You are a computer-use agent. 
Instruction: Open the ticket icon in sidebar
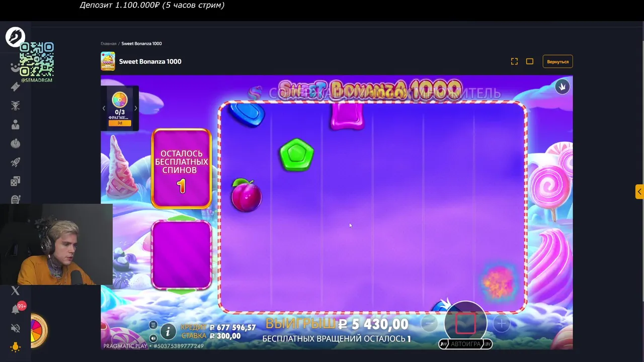tap(15, 86)
